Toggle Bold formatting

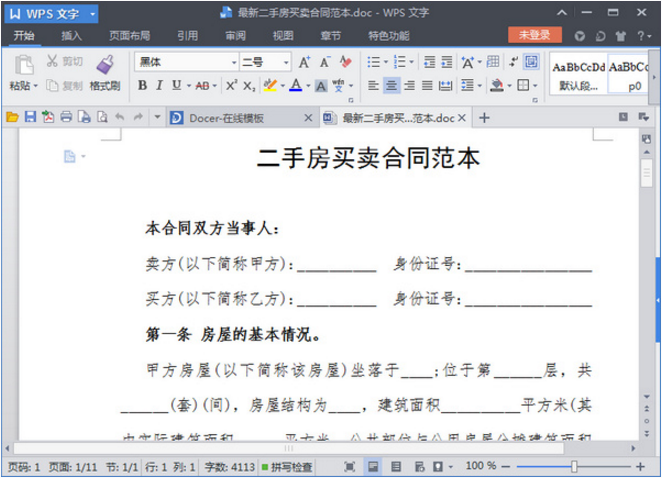[x=142, y=86]
